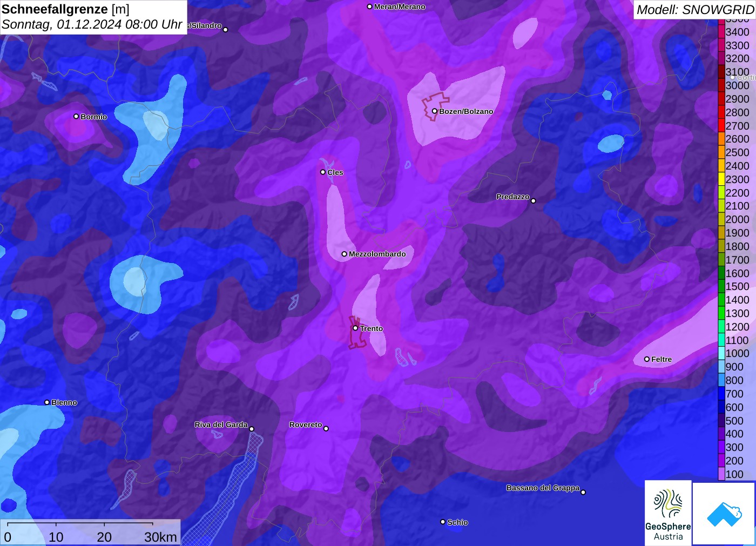756x546 pixels.
Task: Click the 2700 red legend swatch
Action: click(721, 125)
